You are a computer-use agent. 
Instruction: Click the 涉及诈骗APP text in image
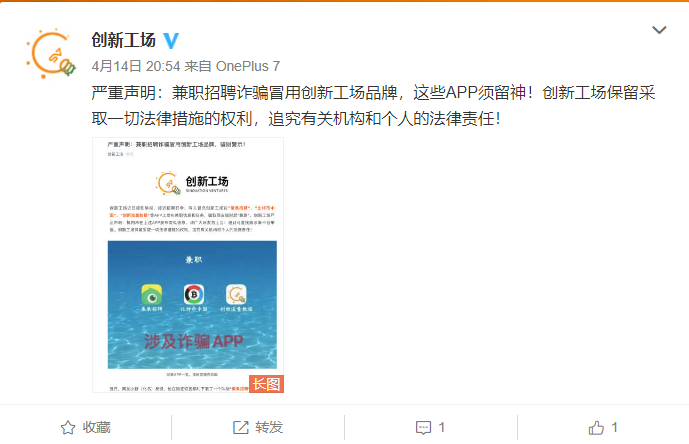pyautogui.click(x=193, y=341)
